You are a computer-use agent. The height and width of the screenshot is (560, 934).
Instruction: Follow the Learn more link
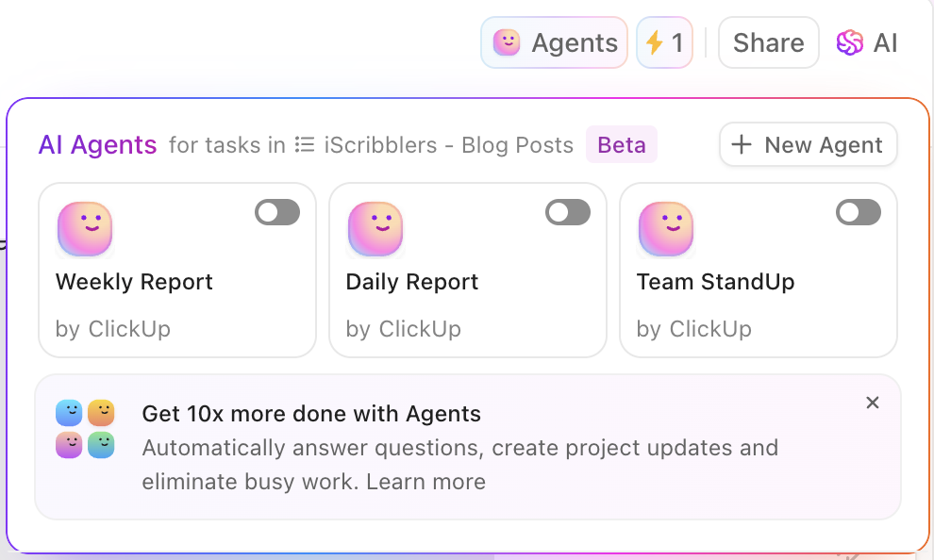click(x=425, y=482)
